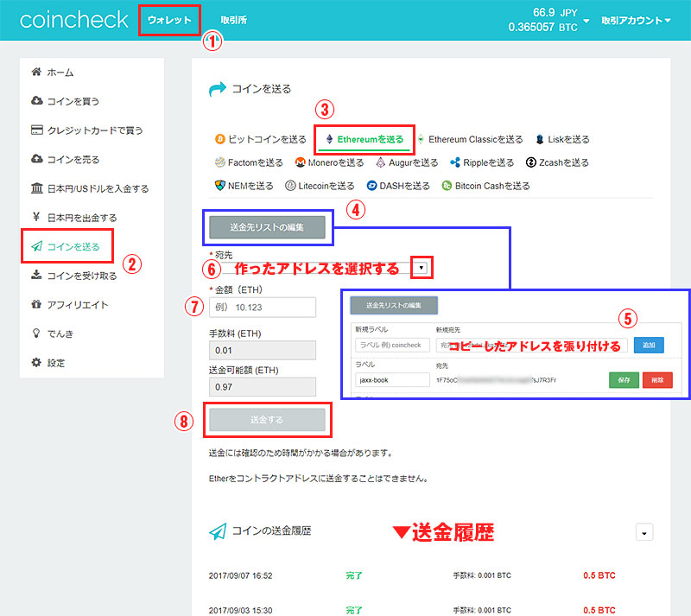Select the Rippleを送る tab
The width and height of the screenshot is (691, 616).
coord(482,162)
